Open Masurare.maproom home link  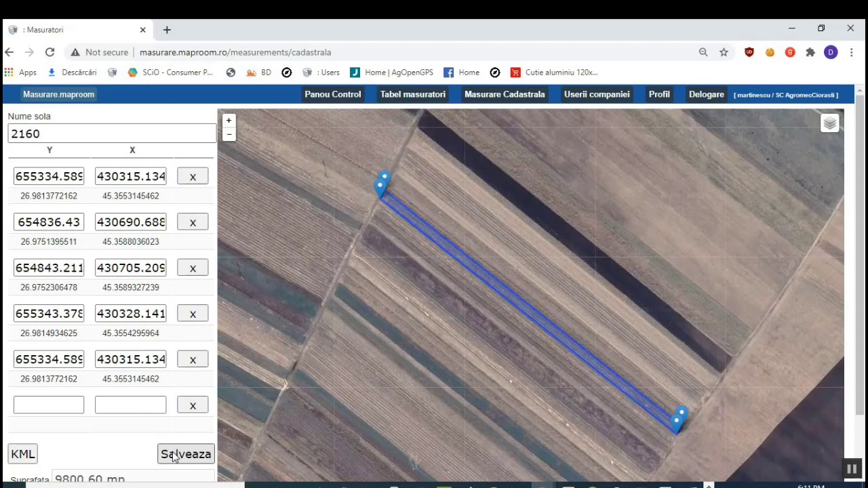click(58, 94)
